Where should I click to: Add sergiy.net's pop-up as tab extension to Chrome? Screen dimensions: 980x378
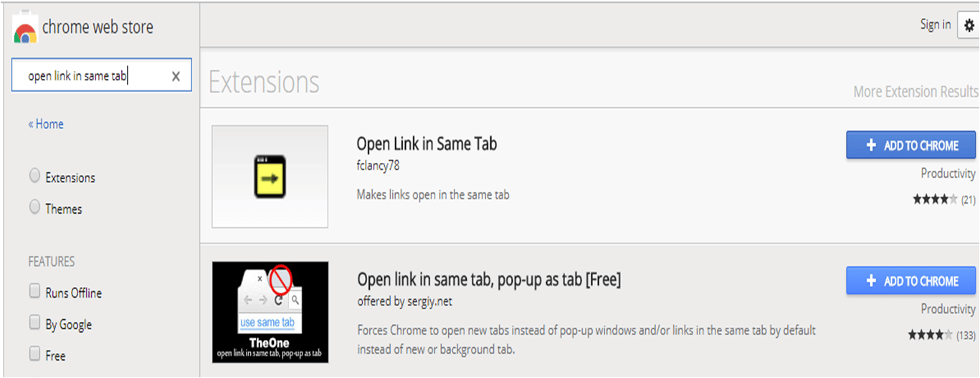(911, 280)
